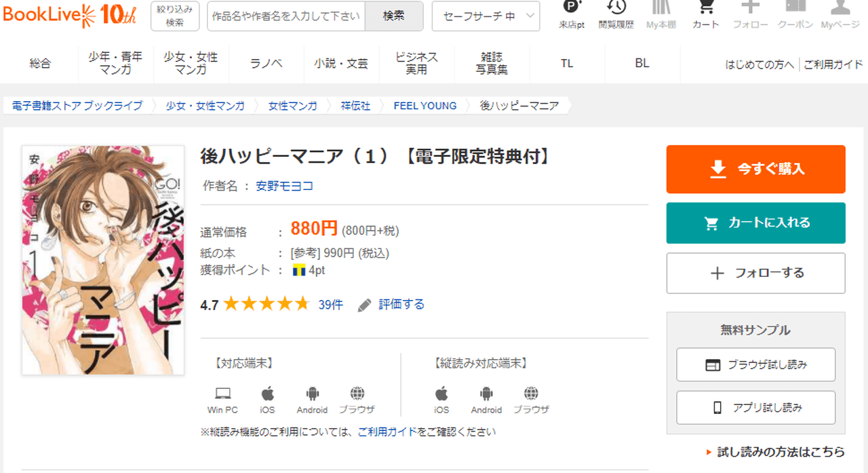Select the ラノベ category tab
The image size is (868, 473).
pos(266,63)
